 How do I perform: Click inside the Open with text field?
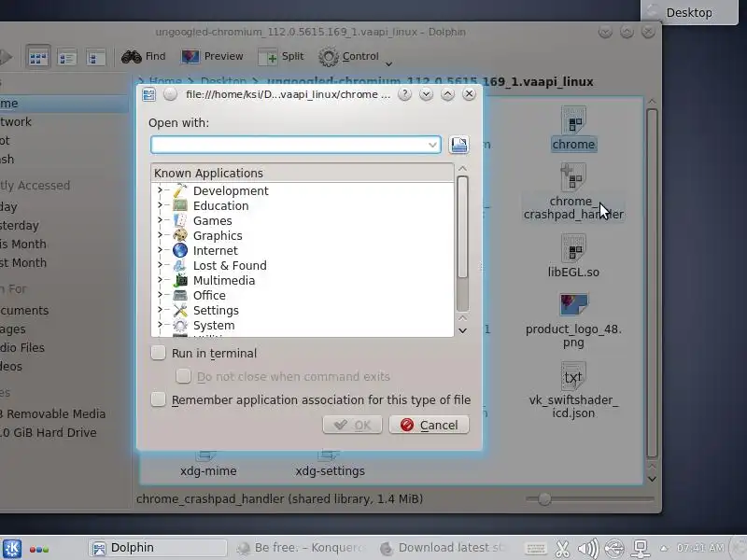click(289, 145)
